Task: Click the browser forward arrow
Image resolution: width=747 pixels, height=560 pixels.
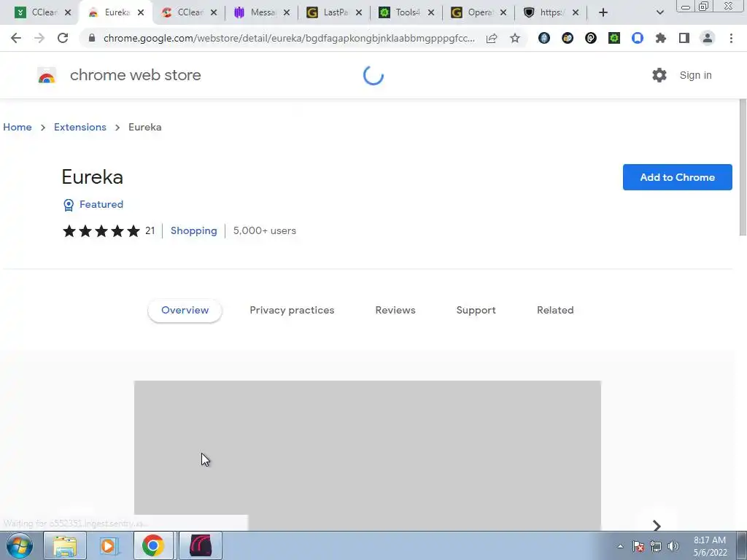Action: 39,38
